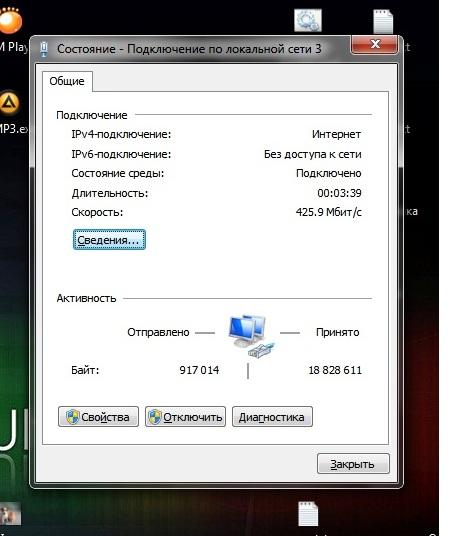
Task: Select the text document icon at bottom
Action: 308,513
